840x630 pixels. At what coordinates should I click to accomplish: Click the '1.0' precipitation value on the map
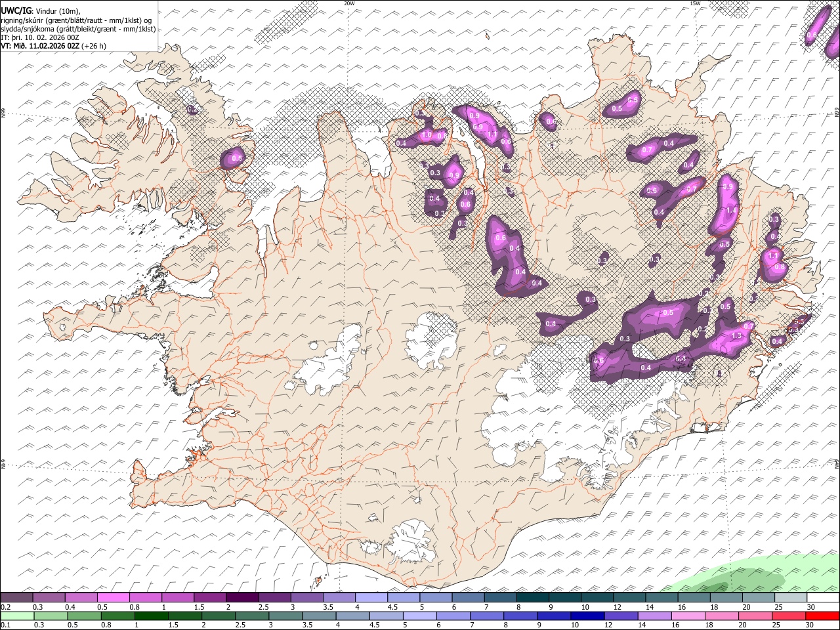tap(427, 135)
